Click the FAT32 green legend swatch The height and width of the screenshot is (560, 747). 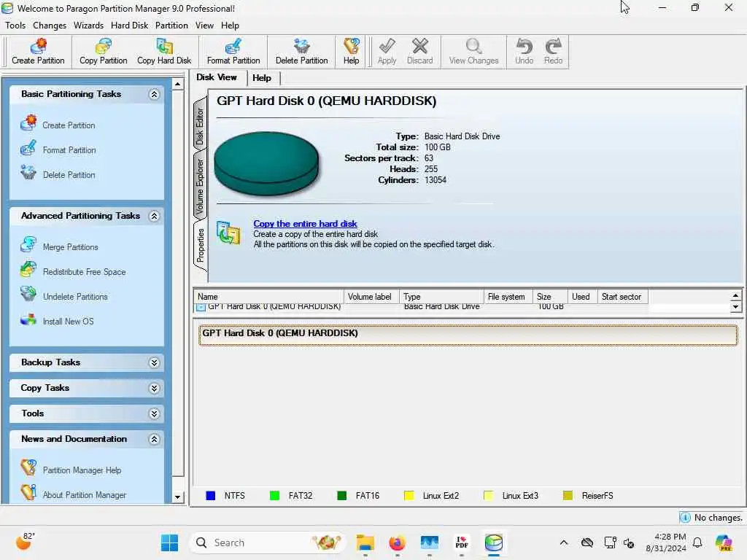pos(274,496)
